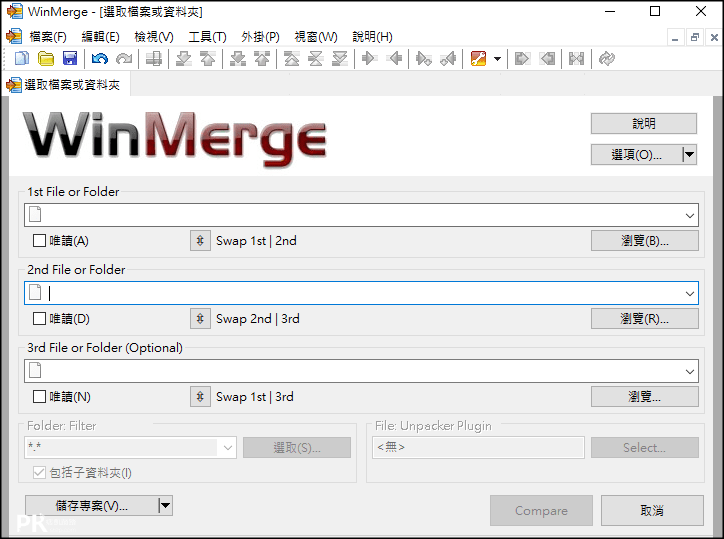Click the Select Line Difference icon
724x539 pixels.
(x=154, y=59)
